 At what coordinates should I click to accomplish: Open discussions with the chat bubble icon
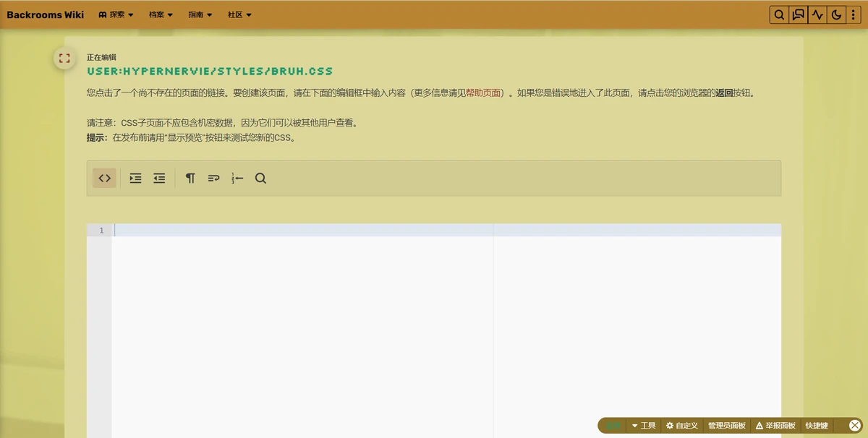798,14
